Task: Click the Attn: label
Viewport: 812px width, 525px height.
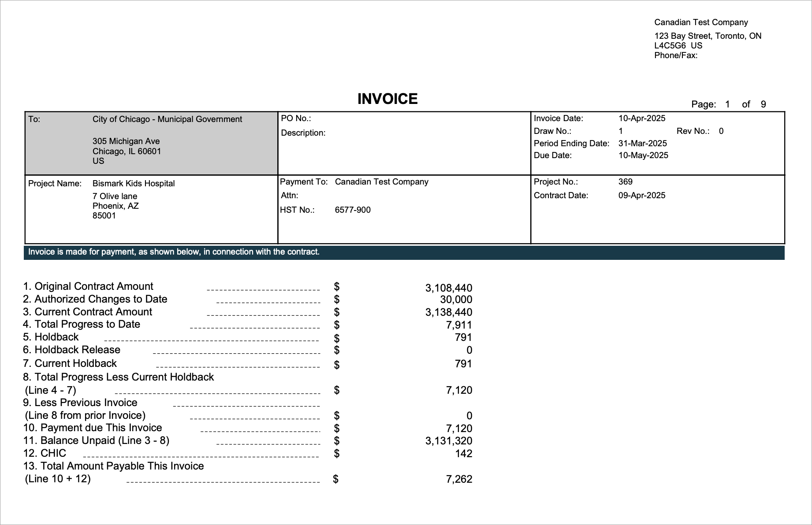Action: click(x=290, y=196)
